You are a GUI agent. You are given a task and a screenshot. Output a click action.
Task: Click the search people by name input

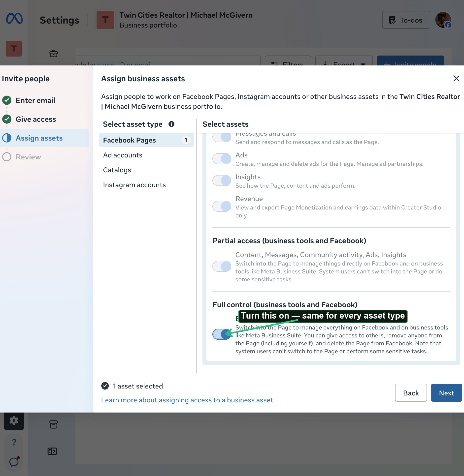tap(168, 61)
